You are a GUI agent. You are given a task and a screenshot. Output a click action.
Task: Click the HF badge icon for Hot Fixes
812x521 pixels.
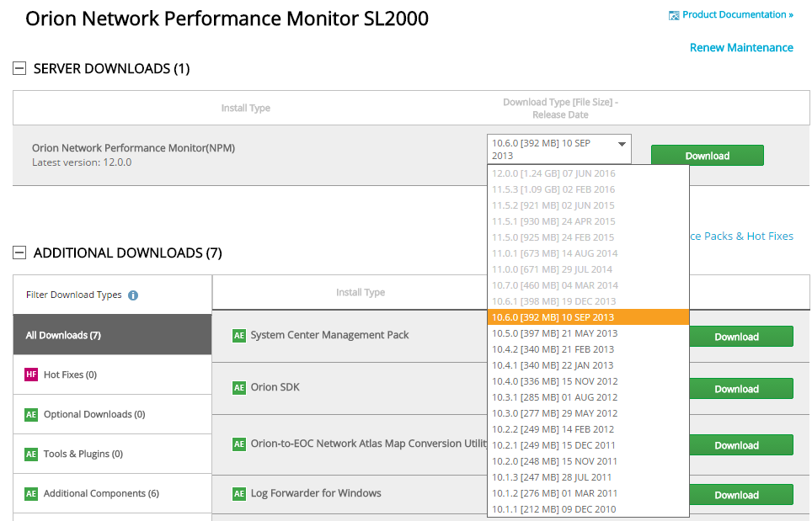pos(31,375)
